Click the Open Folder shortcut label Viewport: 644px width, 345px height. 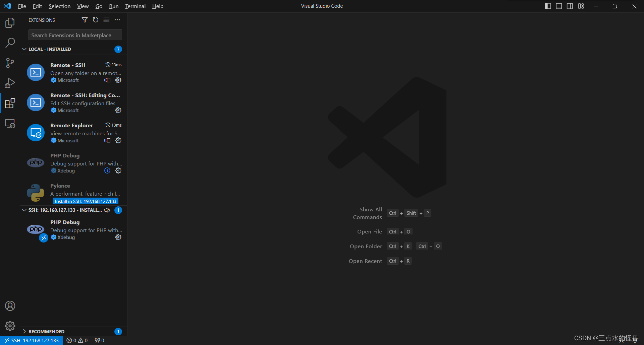(366, 246)
